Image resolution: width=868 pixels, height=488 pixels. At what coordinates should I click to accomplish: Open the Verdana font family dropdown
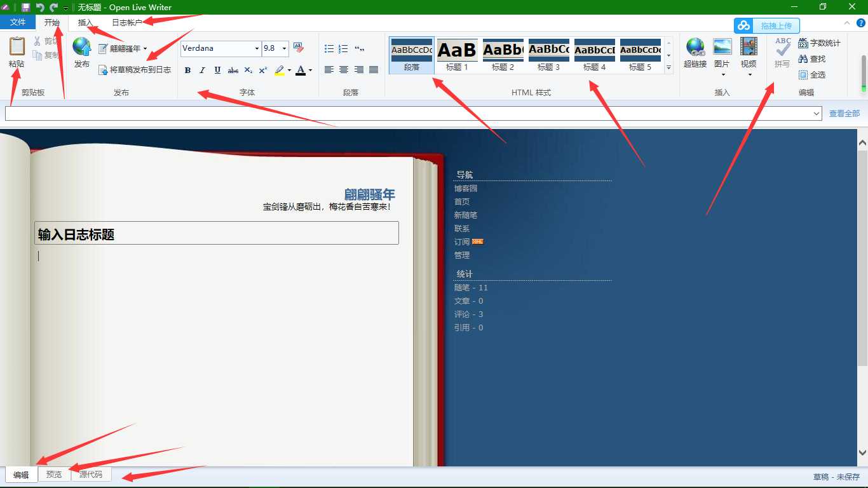(257, 49)
